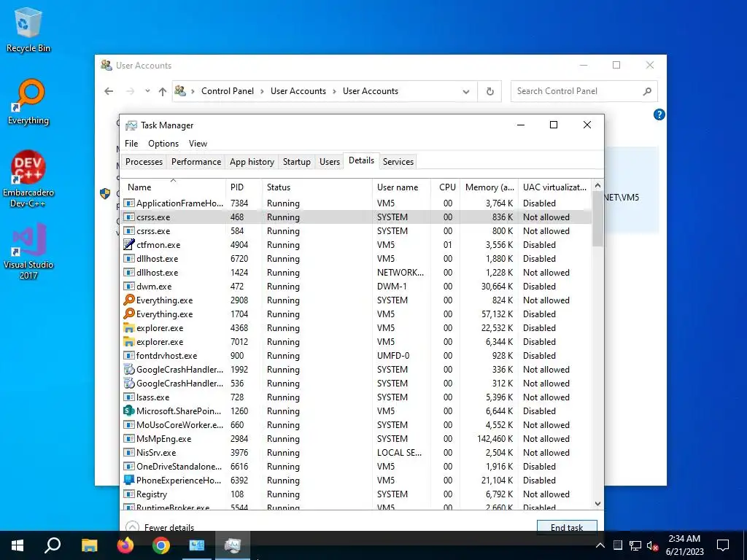Select the NisSrv.exe process row
The image size is (747, 560).
coord(356,453)
